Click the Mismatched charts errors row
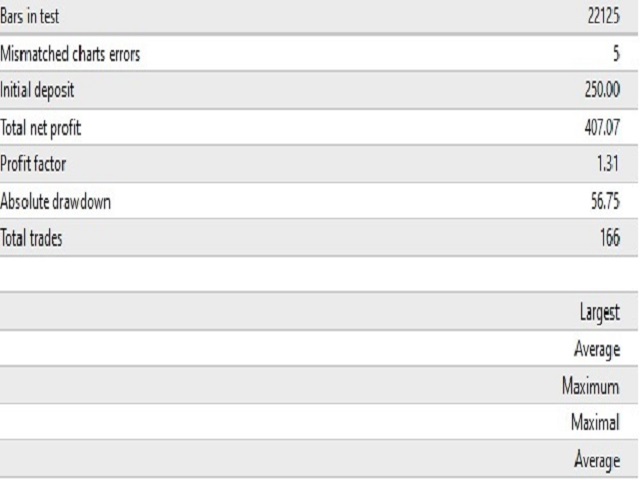 click(x=319, y=53)
